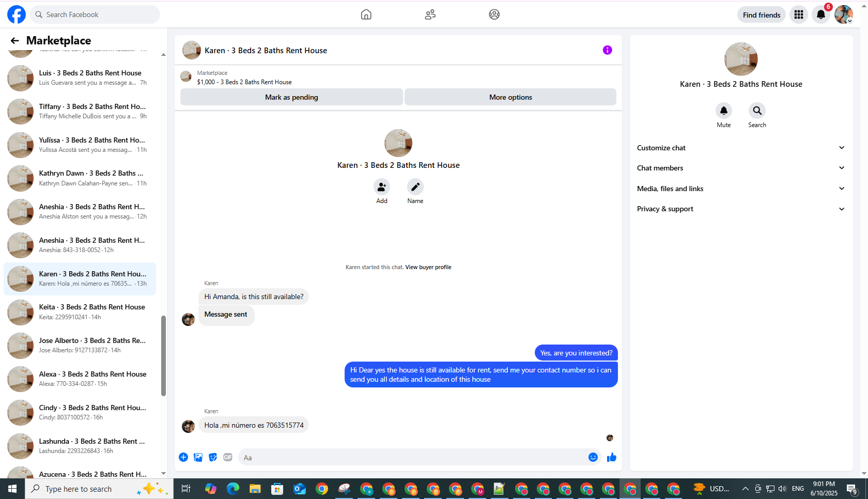Open notifications bell with 6 badge
Screen dimensions: 868x499
click(821, 14)
